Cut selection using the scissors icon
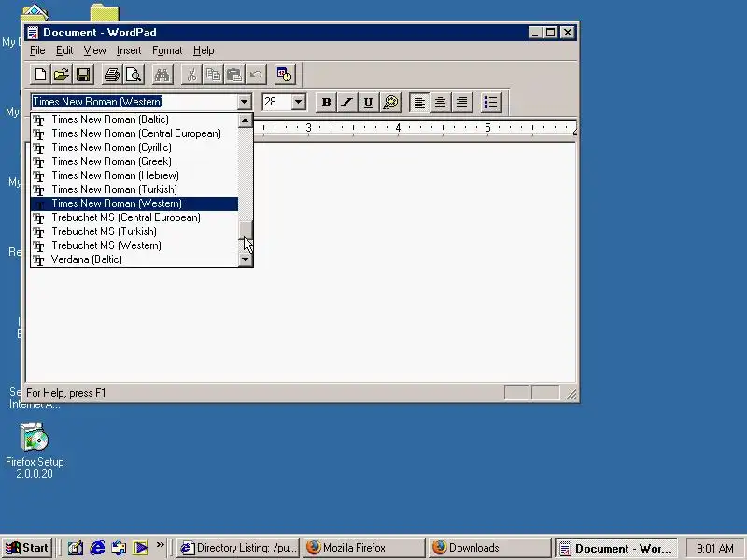This screenshot has height=560, width=747. [x=191, y=75]
